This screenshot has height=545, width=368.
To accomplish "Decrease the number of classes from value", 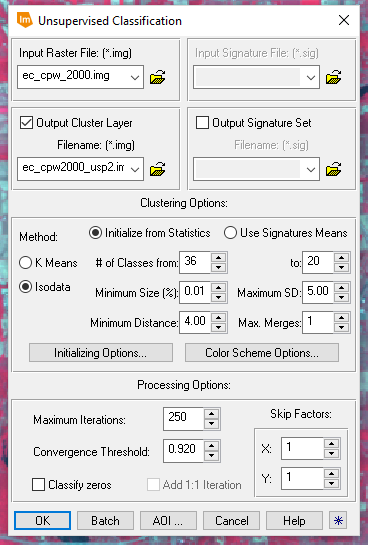I will coord(219,267).
